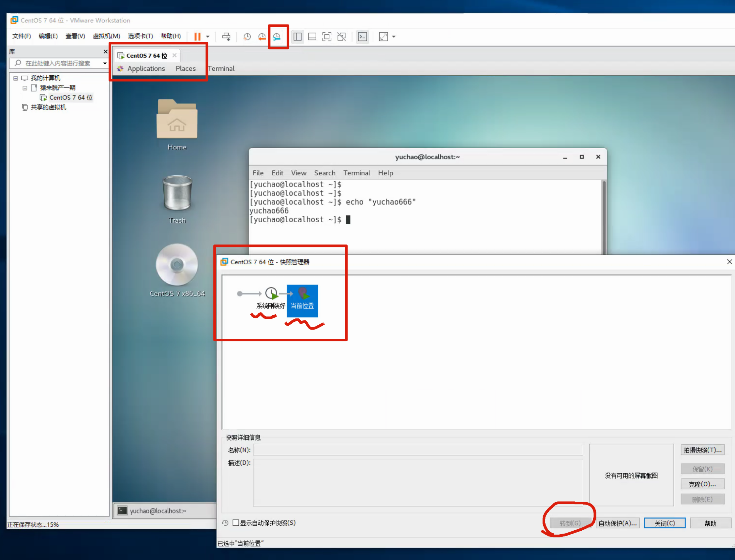Viewport: 735px width, 560px height.
Task: Open the Terminal window's Search menu
Action: click(x=324, y=173)
